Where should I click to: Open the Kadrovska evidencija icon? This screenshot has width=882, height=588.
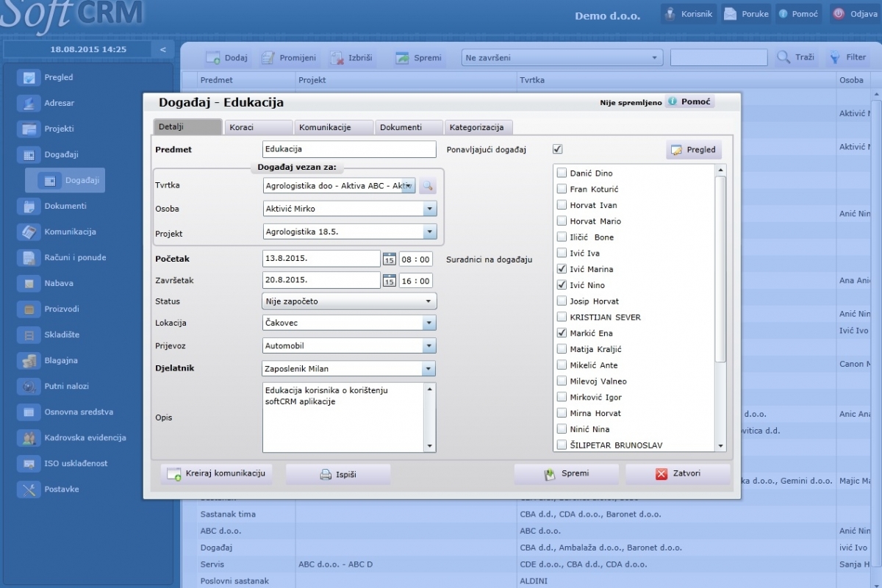pyautogui.click(x=29, y=438)
